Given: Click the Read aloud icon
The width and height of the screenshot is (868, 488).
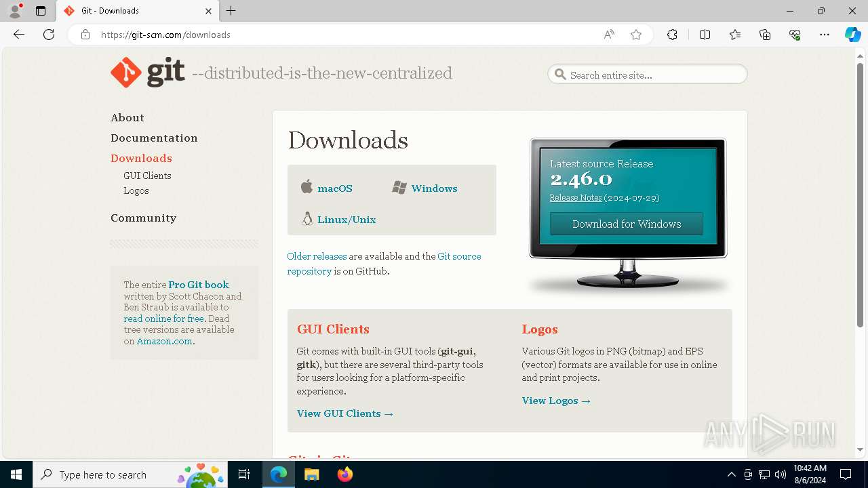Looking at the screenshot, I should 609,35.
